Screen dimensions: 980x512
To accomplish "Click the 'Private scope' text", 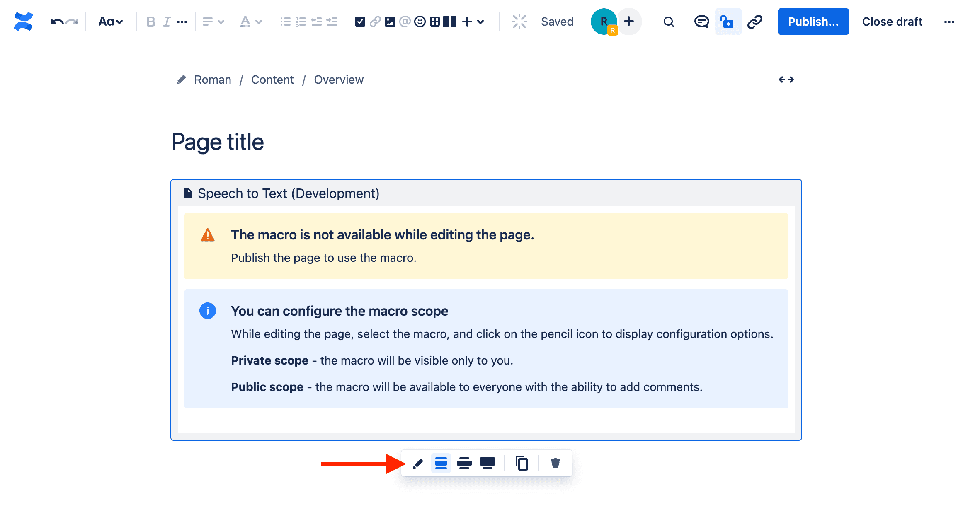I will click(x=269, y=360).
